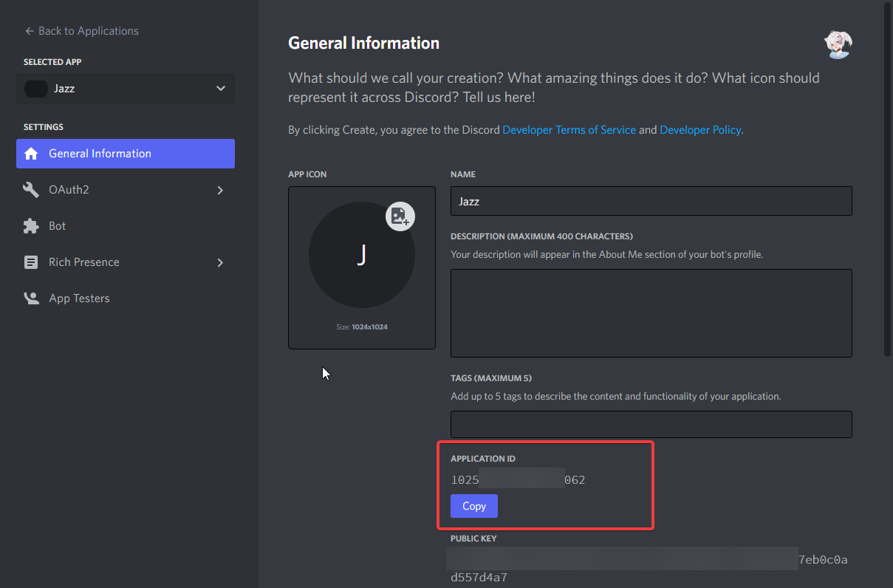Open the Rich Presence settings
The width and height of the screenshot is (893, 588).
pyautogui.click(x=126, y=262)
